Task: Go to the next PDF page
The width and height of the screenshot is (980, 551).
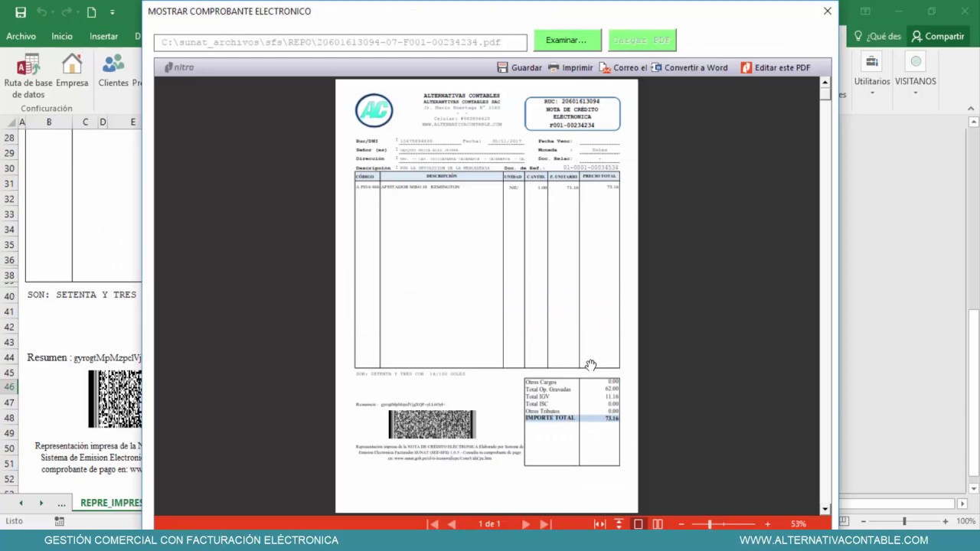Action: 525,524
